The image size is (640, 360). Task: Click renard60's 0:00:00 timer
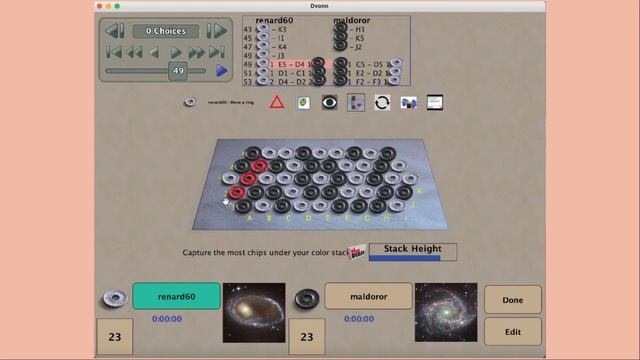coord(167,319)
